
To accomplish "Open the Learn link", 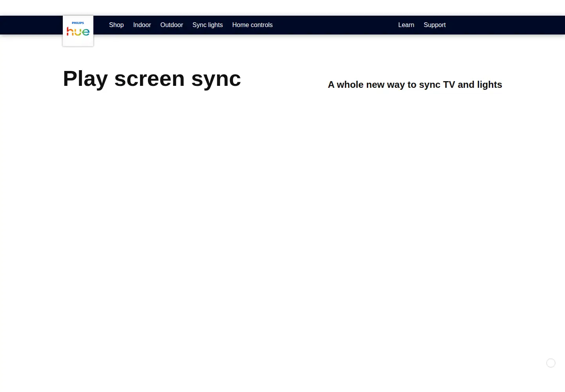I will [406, 25].
